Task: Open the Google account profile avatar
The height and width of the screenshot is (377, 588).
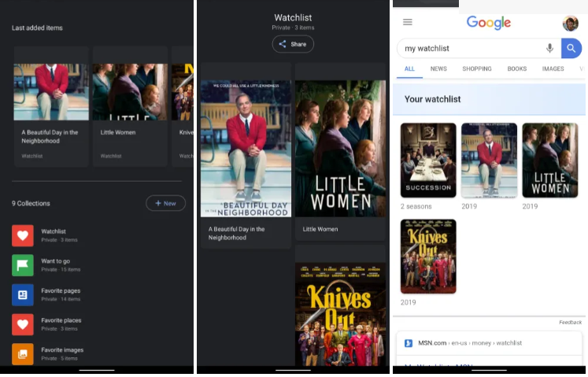Action: [571, 24]
